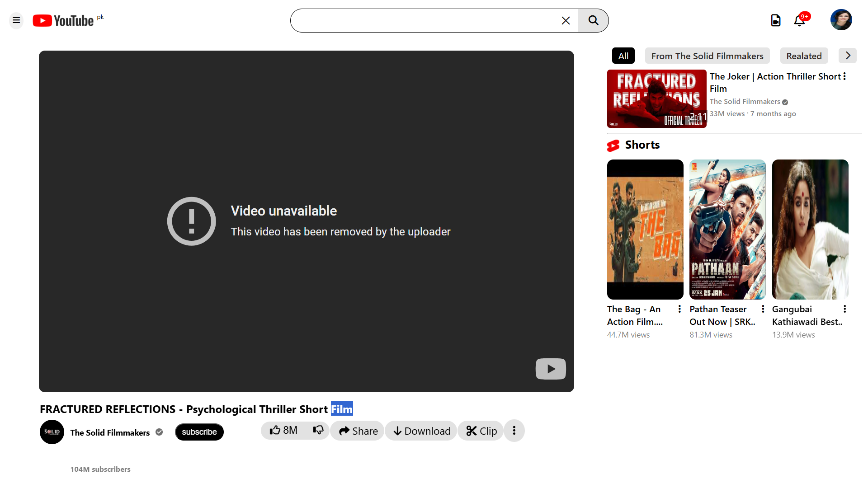This screenshot has width=868, height=488.
Task: Click the YouTube logo
Action: [63, 21]
